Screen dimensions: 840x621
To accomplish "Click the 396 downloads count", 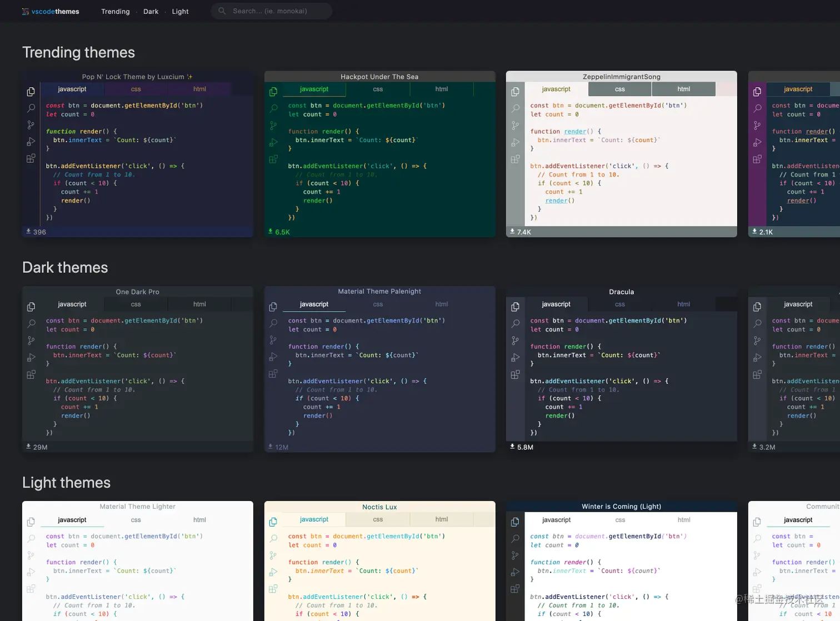I will click(x=36, y=232).
